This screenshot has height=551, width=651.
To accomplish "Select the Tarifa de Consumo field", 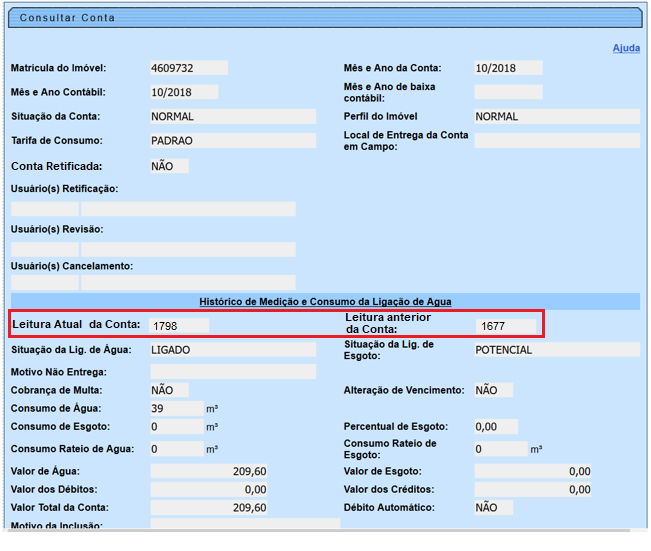I will click(x=232, y=141).
